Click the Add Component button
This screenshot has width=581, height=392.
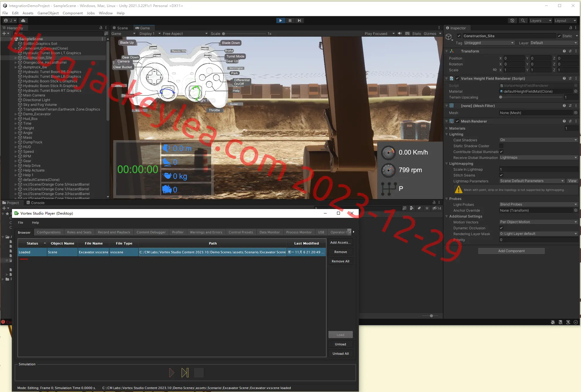pos(511,251)
